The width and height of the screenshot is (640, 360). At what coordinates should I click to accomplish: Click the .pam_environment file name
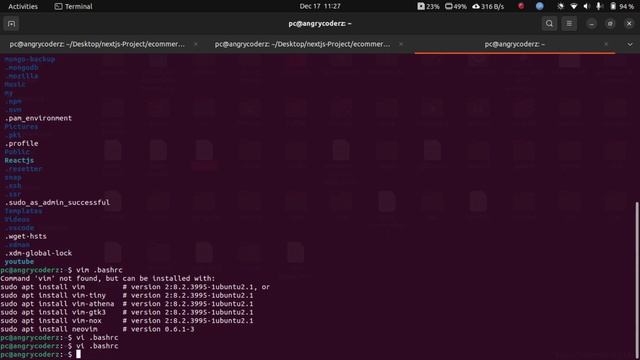tap(38, 118)
